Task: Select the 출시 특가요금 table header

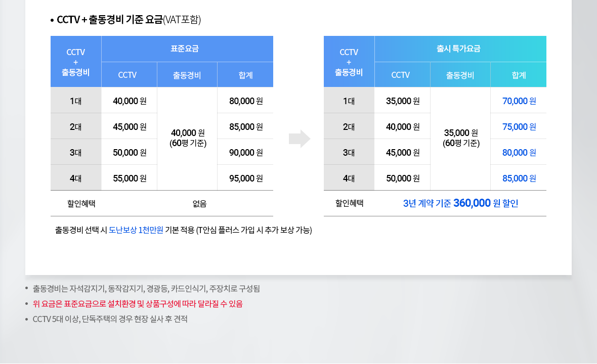Action: point(460,49)
